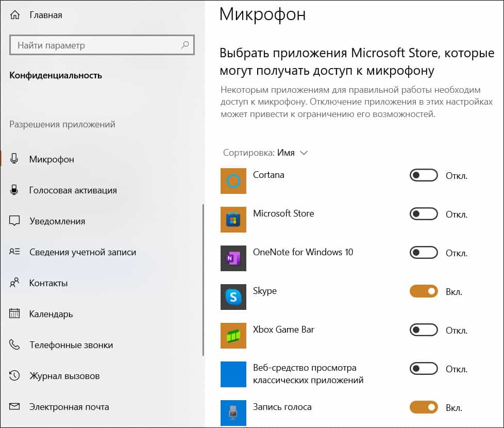Click the sidebar vertical scrollbar
This screenshot has width=504, height=428.
point(203,278)
